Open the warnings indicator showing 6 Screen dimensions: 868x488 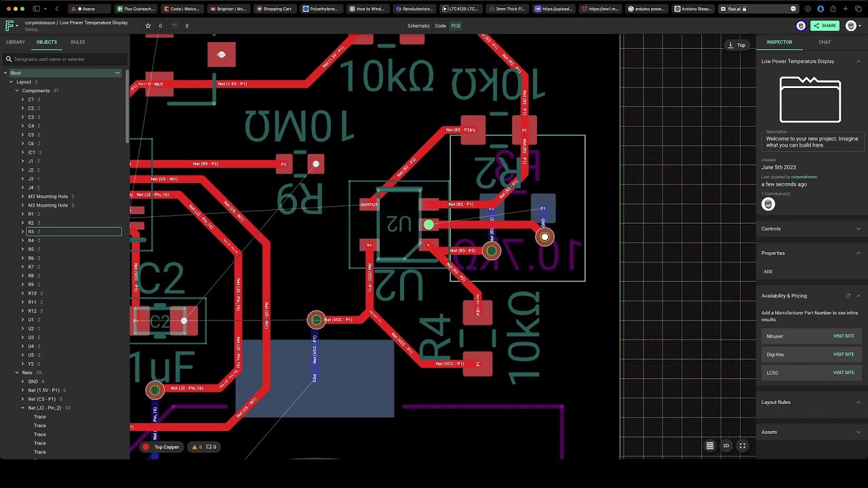click(x=197, y=447)
